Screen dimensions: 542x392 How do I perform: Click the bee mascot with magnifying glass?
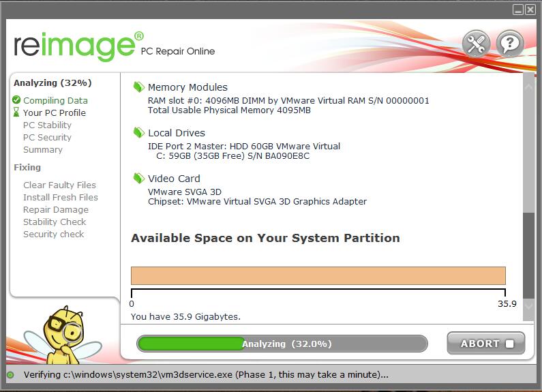[64, 335]
